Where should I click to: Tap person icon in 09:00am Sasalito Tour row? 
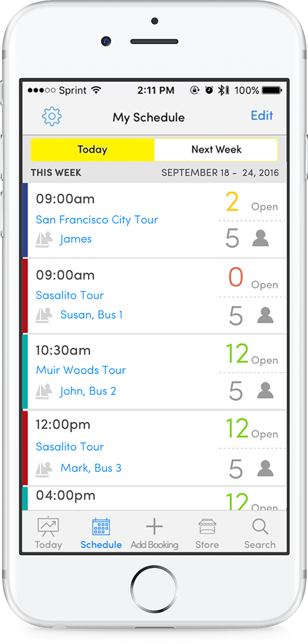266,315
